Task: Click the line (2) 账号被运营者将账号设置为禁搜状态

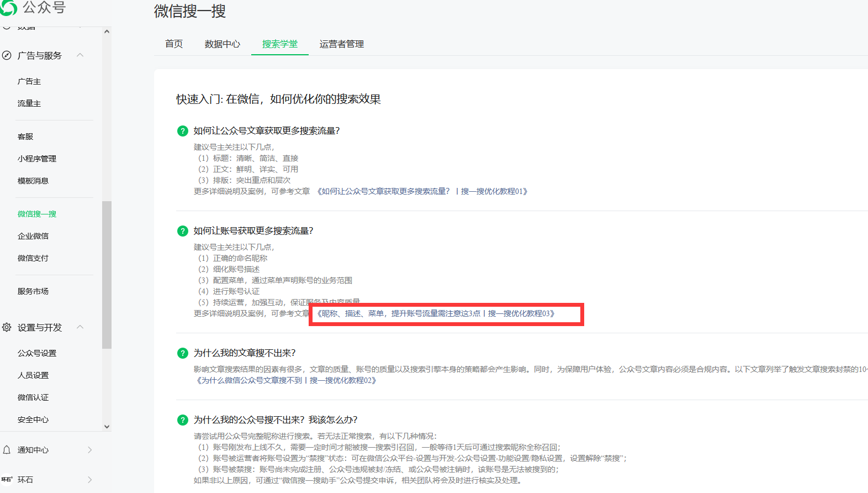Action: click(412, 458)
